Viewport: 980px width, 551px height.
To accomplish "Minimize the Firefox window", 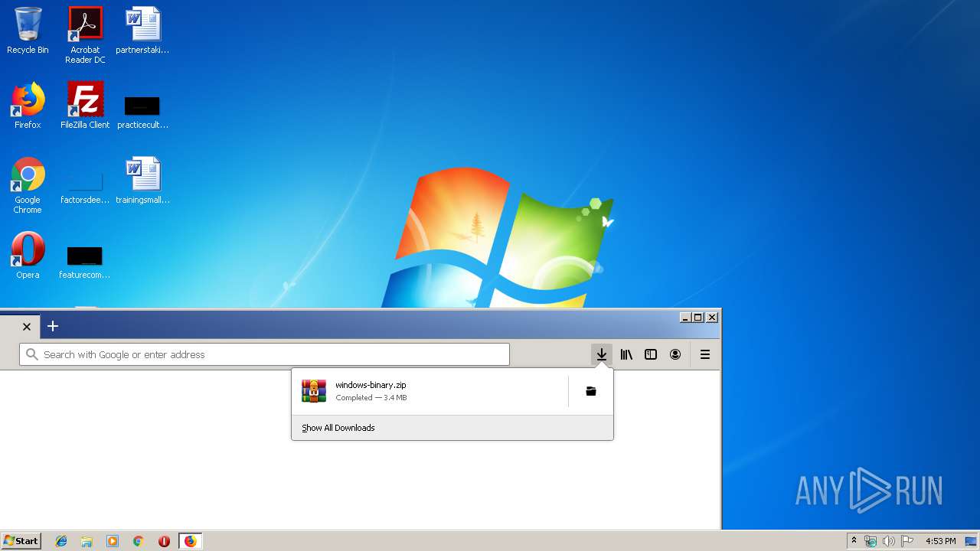I will (685, 317).
